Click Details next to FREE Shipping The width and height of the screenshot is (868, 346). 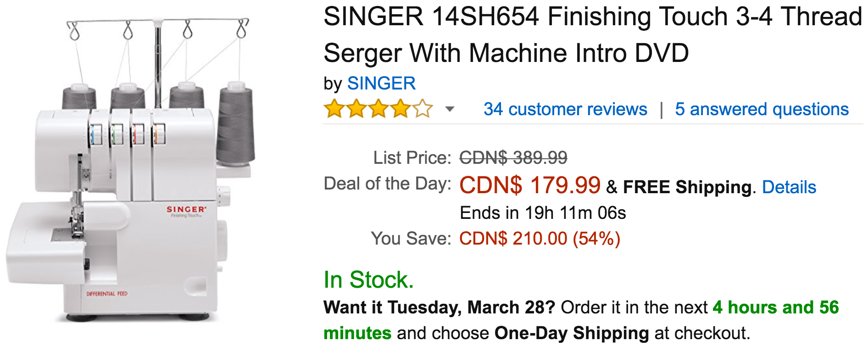tap(789, 187)
